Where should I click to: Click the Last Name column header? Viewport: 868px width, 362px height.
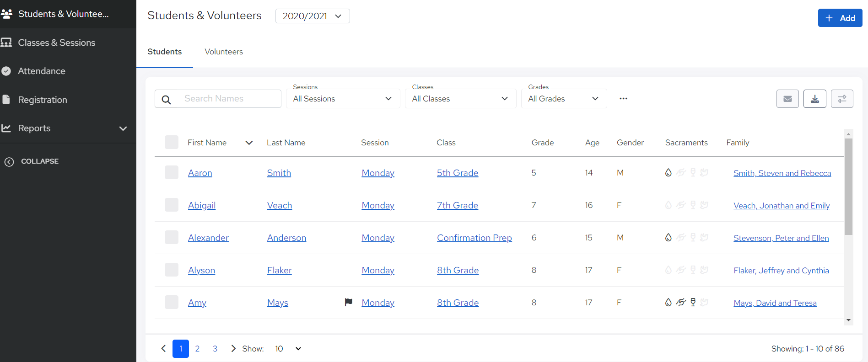coord(286,143)
